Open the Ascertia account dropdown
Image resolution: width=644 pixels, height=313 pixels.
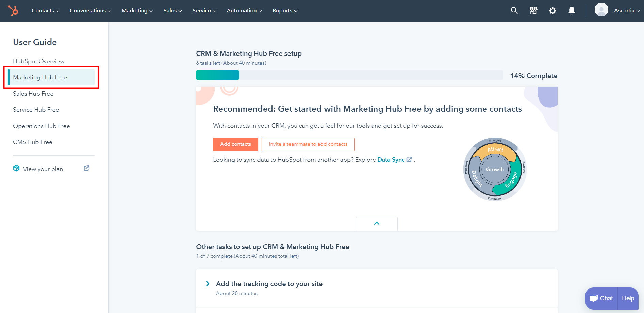(x=627, y=11)
